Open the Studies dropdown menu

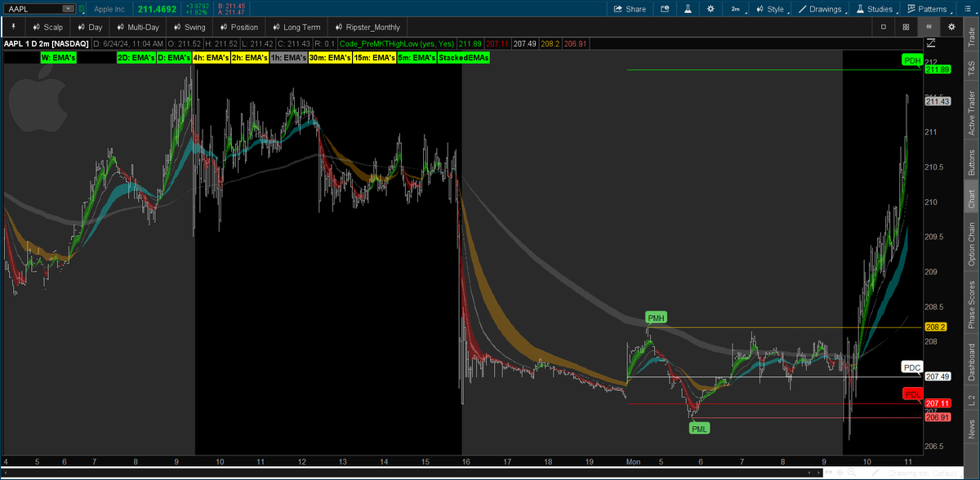[875, 9]
